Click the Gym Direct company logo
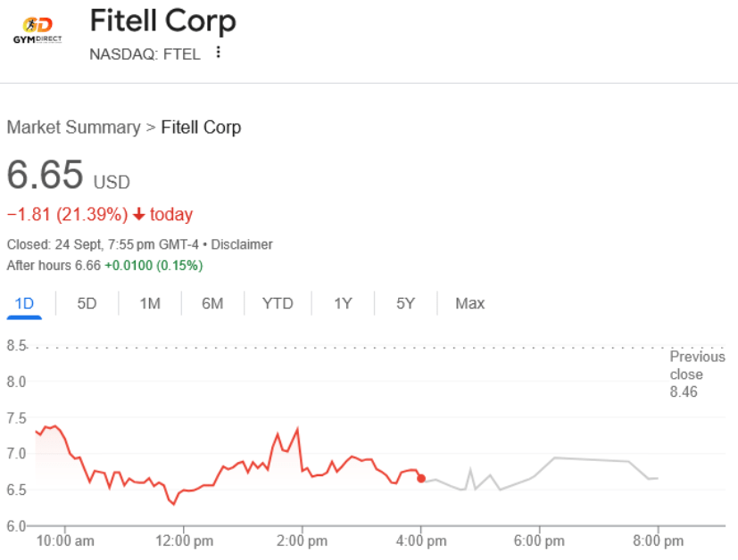738x560 pixels. (x=36, y=28)
